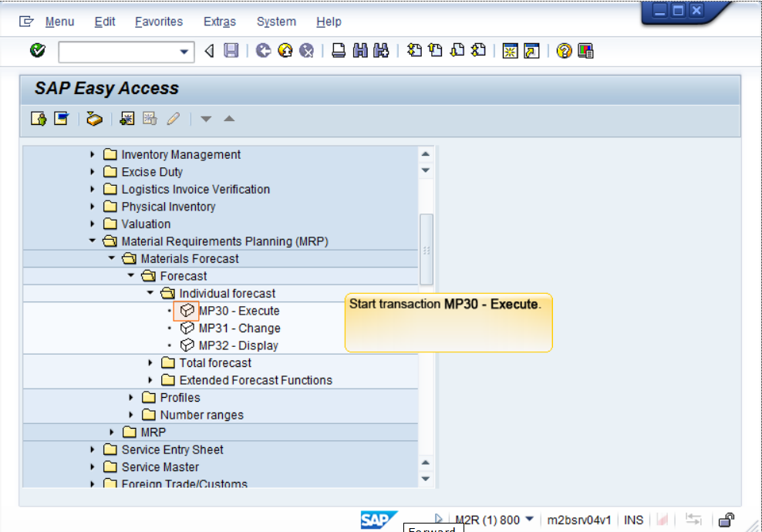Expand the Total forecast folder
Image resolution: width=762 pixels, height=532 pixels.
(x=150, y=362)
